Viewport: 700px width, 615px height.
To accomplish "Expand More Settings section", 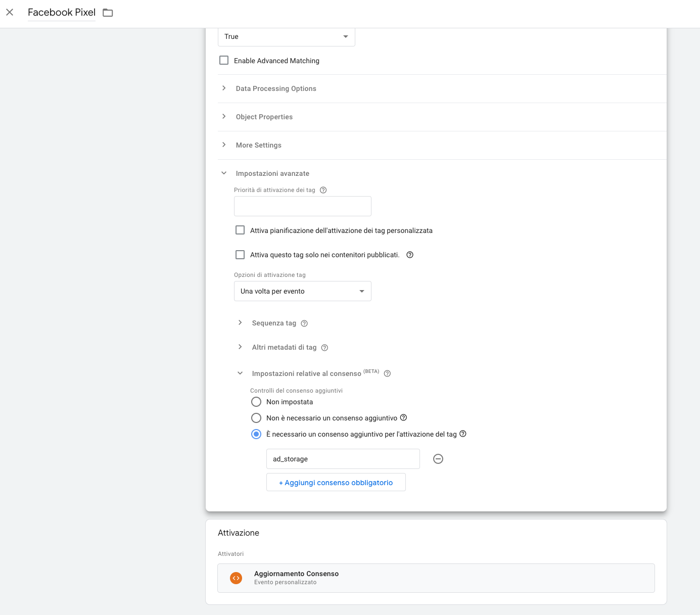I will 224,145.
